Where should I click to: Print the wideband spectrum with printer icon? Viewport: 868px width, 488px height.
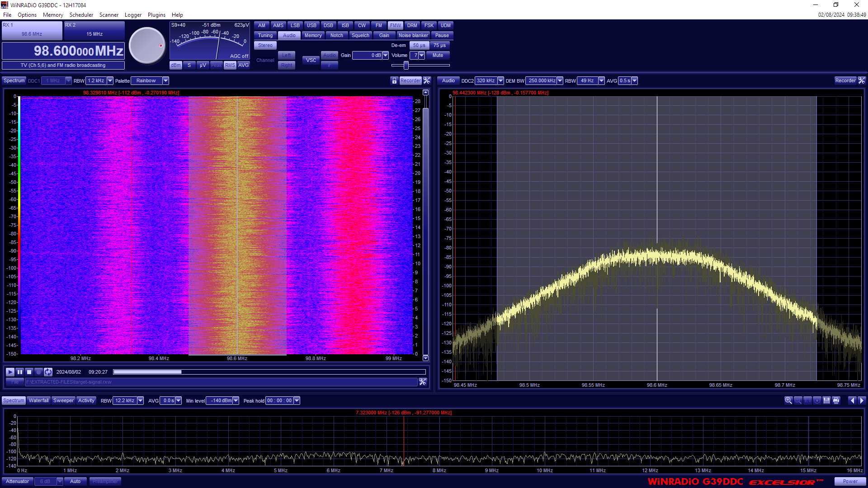pyautogui.click(x=836, y=400)
